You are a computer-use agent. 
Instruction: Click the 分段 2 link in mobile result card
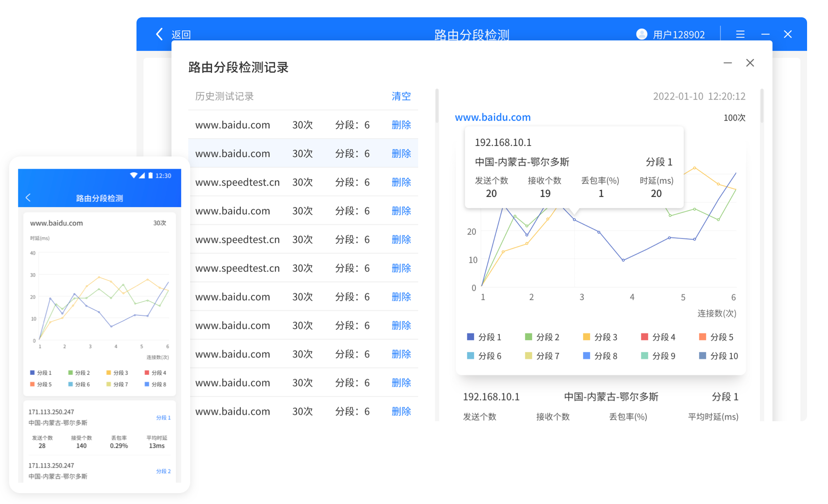[163, 471]
